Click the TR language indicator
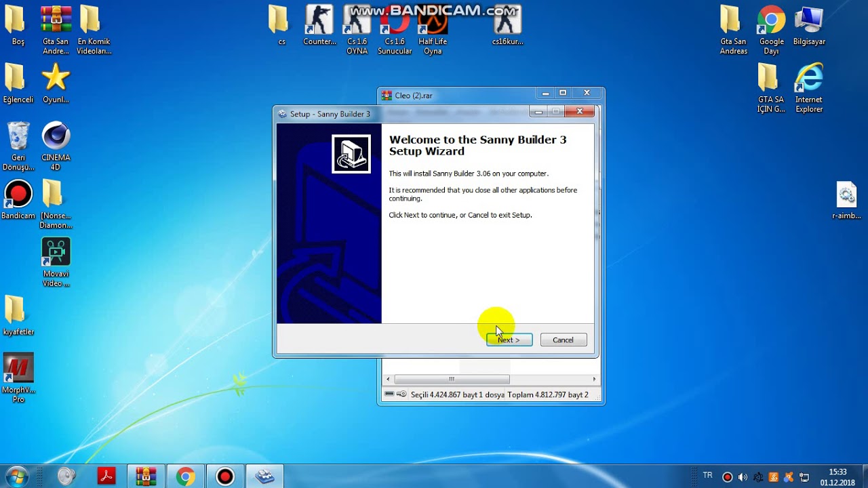The width and height of the screenshot is (868, 488). pos(708,476)
